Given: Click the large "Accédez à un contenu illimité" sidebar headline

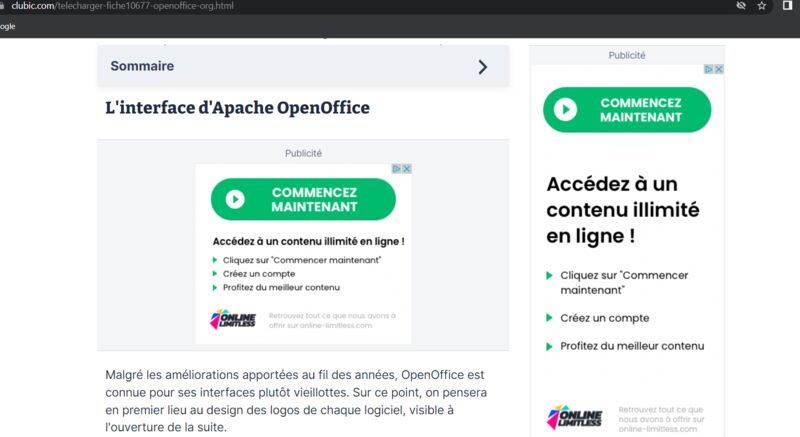Looking at the screenshot, I should pyautogui.click(x=623, y=210).
